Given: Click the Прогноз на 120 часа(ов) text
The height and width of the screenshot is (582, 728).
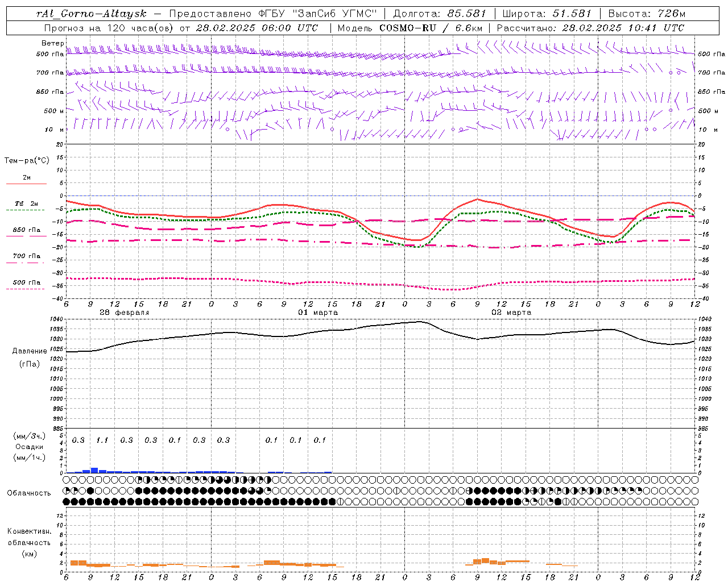Looking at the screenshot, I should (109, 28).
